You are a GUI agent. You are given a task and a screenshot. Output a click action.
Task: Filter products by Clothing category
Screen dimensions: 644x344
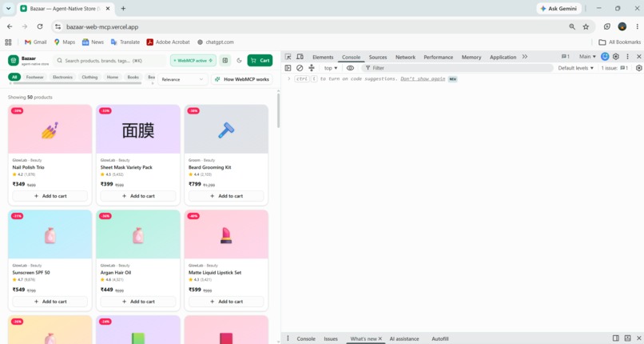[x=89, y=77]
